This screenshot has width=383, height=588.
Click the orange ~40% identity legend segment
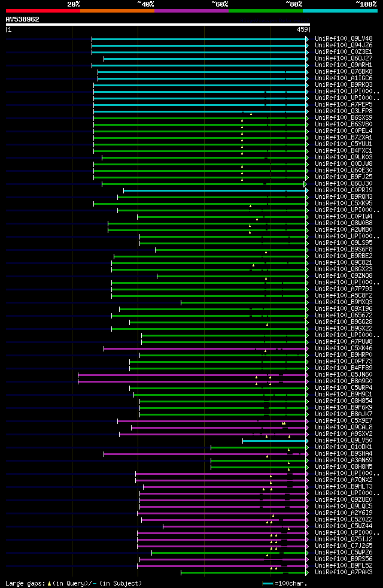pyautogui.click(x=117, y=11)
